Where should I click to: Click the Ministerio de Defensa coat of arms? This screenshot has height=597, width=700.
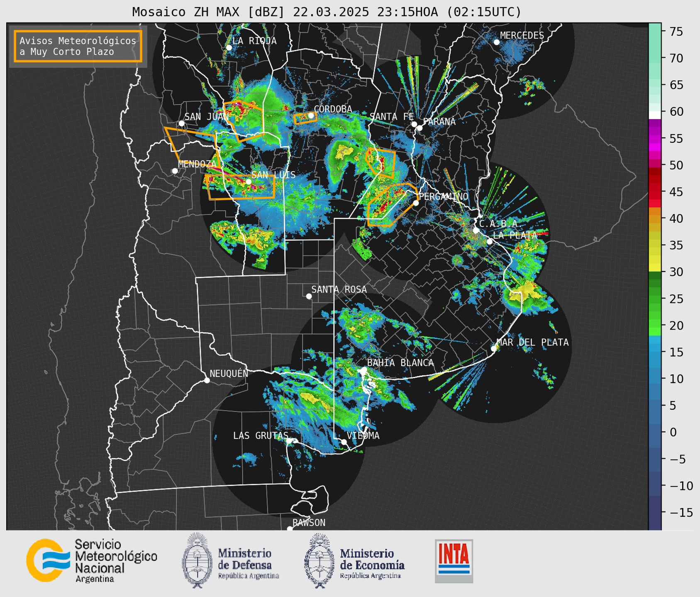198,560
